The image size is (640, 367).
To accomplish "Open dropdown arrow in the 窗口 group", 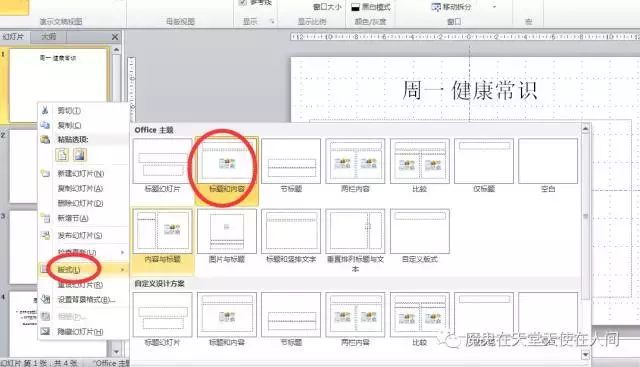I will [x=495, y=7].
